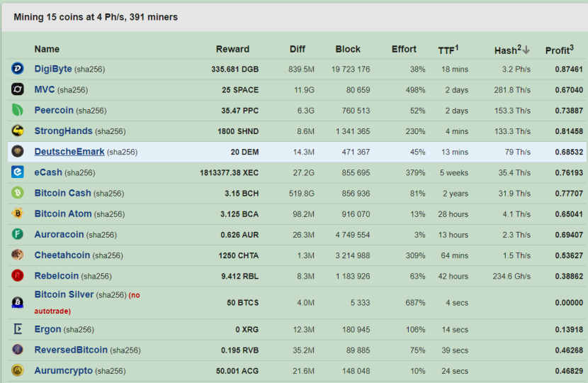588x383 pixels.
Task: Click the '2 years' TTF value
Action: (456, 194)
